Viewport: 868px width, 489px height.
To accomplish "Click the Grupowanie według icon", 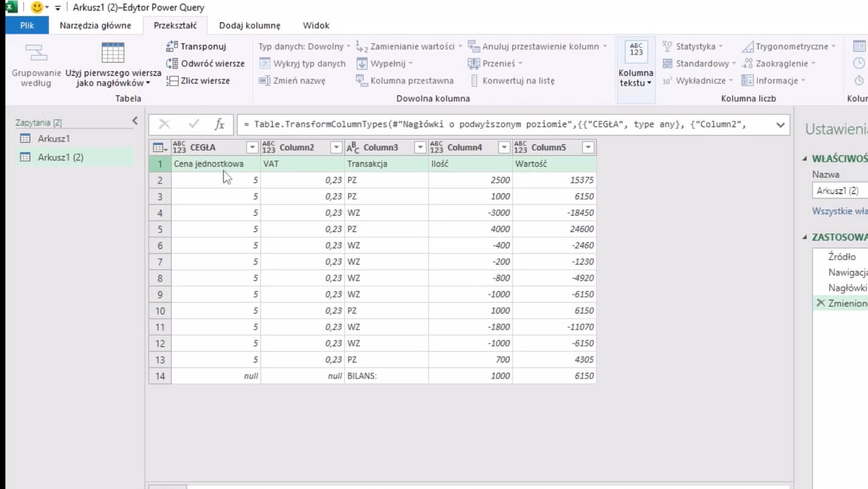I will point(36,54).
